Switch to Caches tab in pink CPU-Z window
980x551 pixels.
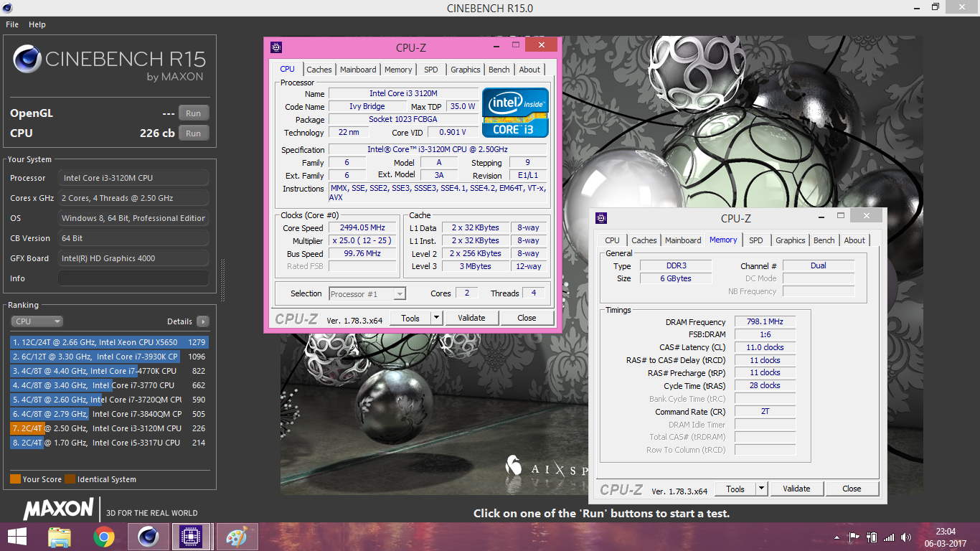[319, 70]
